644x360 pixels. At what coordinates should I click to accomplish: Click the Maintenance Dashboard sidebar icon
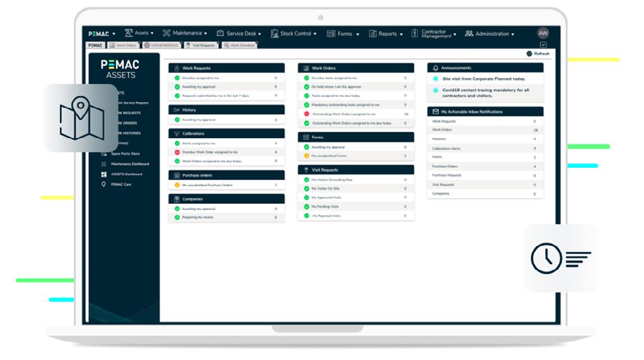pyautogui.click(x=103, y=164)
